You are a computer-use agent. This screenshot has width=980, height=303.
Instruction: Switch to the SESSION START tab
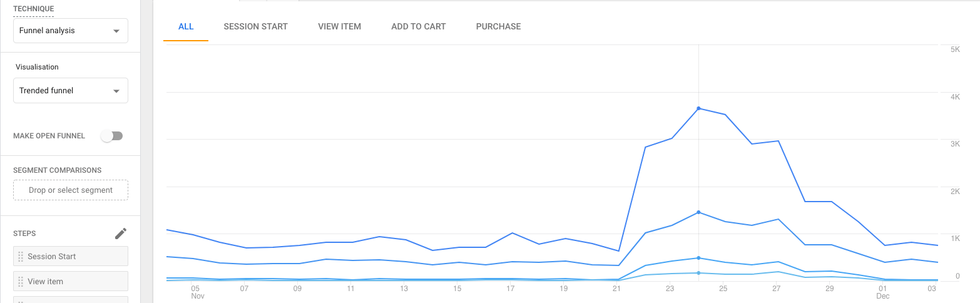[255, 27]
